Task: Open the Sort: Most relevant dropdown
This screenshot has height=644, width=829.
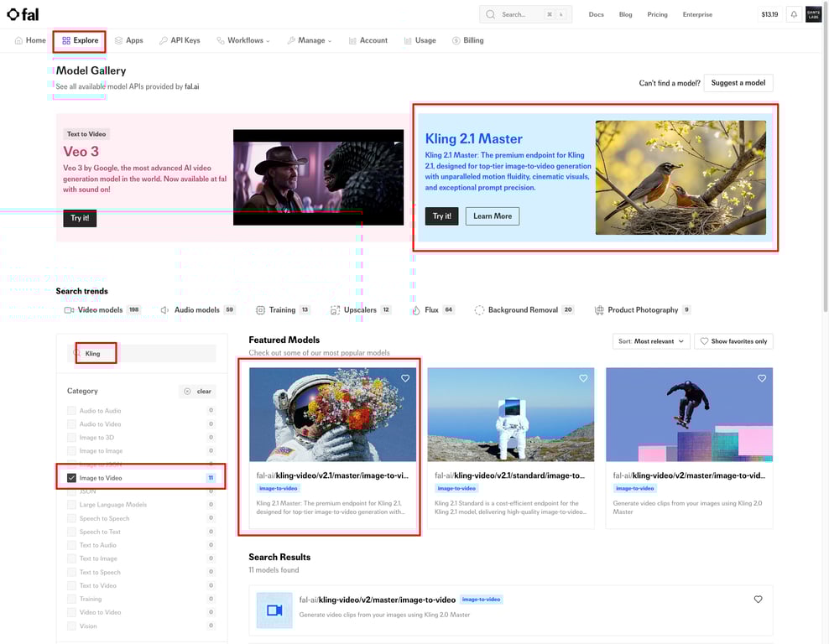Action: point(651,341)
